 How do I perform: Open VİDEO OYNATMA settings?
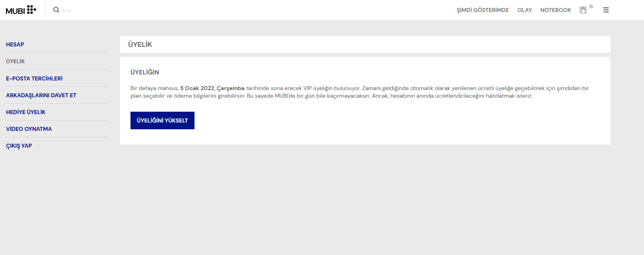pos(29,129)
